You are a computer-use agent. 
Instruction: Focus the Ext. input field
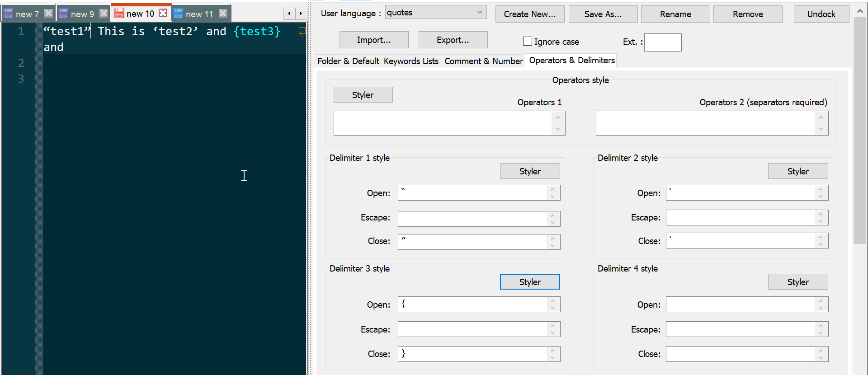(x=663, y=42)
